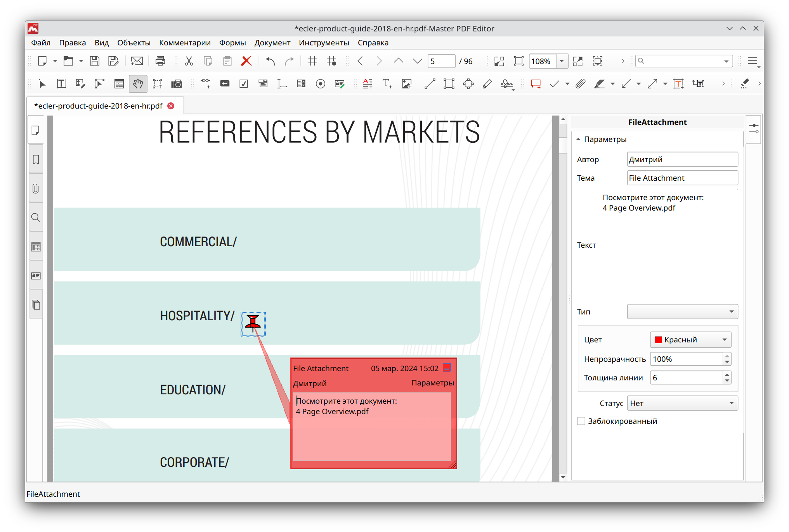This screenshot has width=789, height=532.
Task: Increase the Непрозрачность value
Action: pos(727,356)
